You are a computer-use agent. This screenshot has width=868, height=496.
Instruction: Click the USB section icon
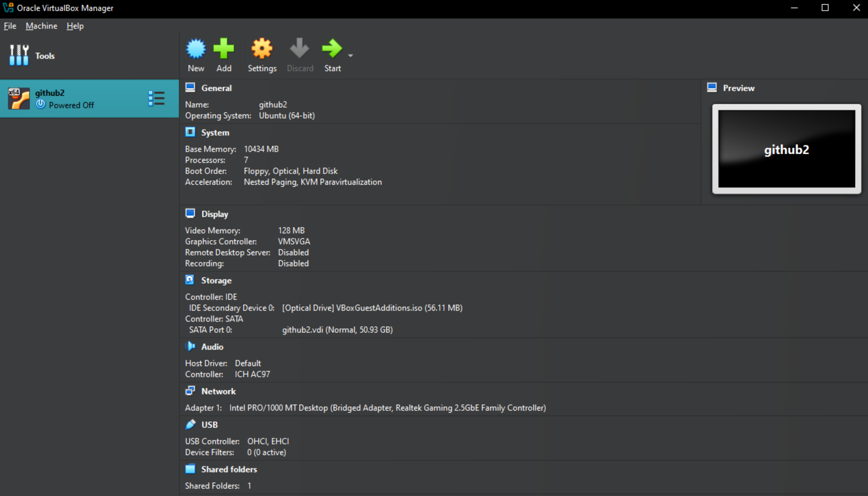click(x=190, y=424)
